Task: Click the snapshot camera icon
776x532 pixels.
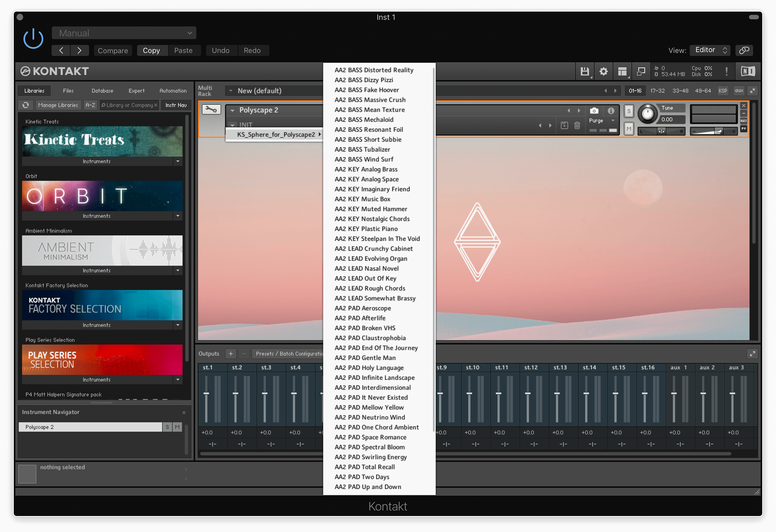Action: coord(594,111)
